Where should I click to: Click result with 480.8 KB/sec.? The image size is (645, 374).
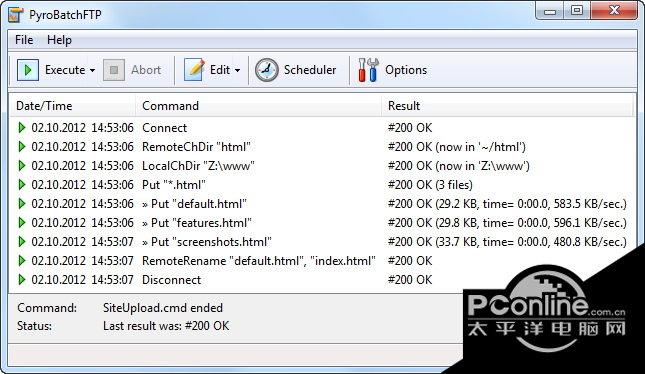coord(507,242)
